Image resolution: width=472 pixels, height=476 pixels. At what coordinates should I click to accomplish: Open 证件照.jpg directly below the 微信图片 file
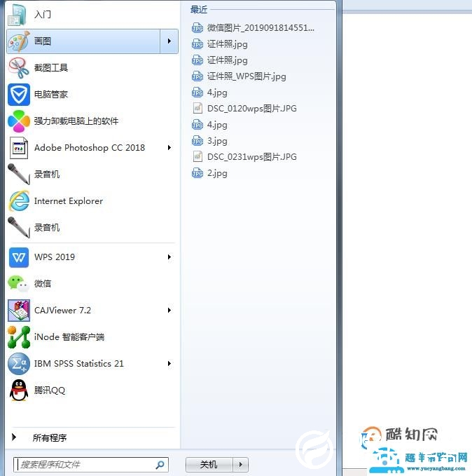point(220,44)
